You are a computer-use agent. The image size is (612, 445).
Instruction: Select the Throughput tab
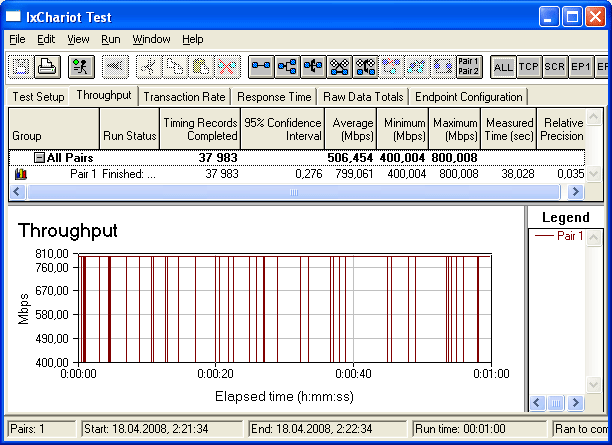tap(104, 95)
